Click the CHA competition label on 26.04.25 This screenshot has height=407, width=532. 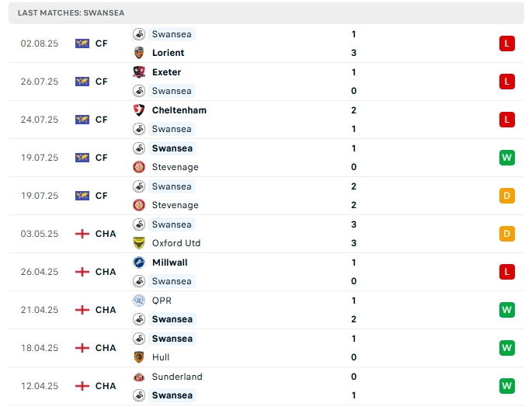[106, 272]
